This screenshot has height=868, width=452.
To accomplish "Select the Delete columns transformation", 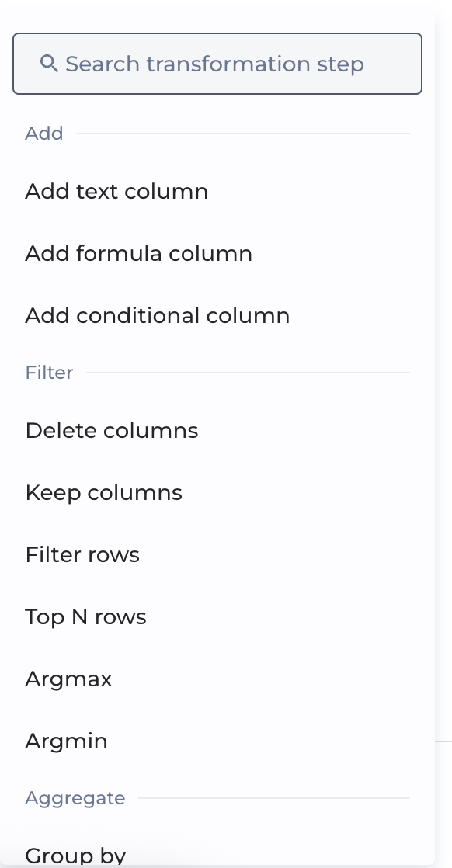I will (111, 430).
